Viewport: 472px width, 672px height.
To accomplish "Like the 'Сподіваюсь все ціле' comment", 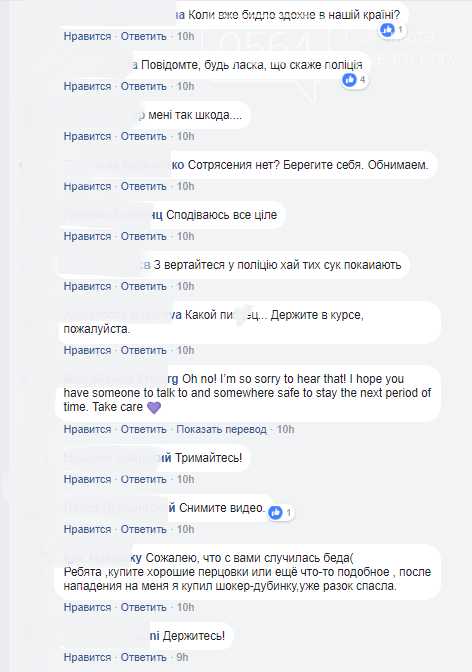I will coord(87,237).
